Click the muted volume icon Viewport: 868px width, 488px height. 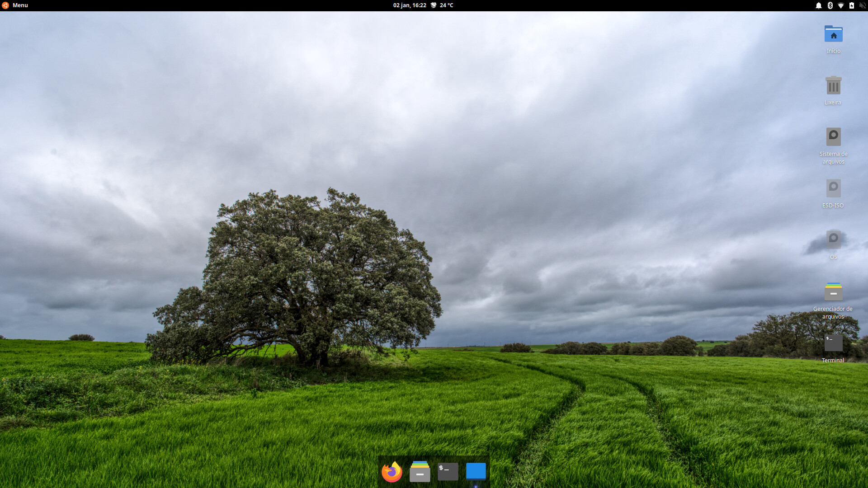[862, 5]
